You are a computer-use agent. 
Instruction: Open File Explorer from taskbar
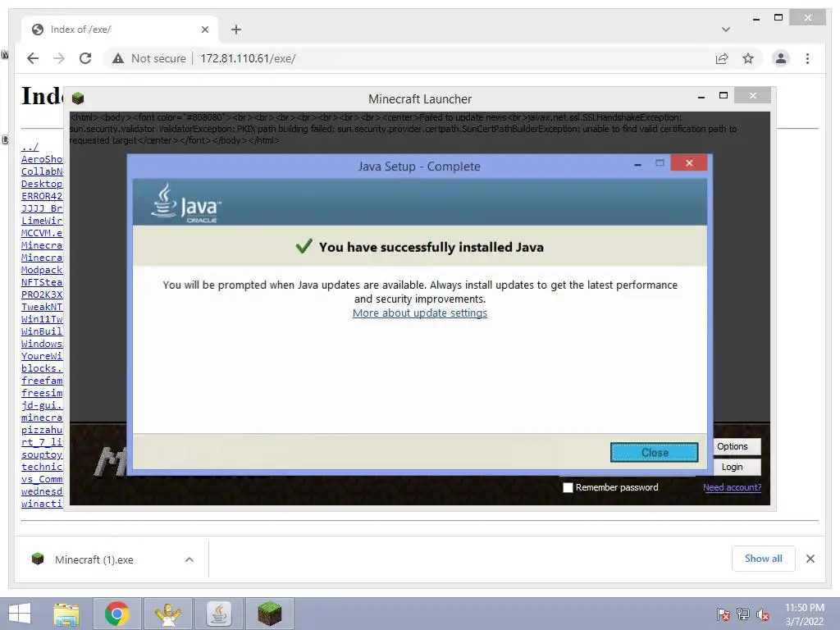(x=66, y=614)
